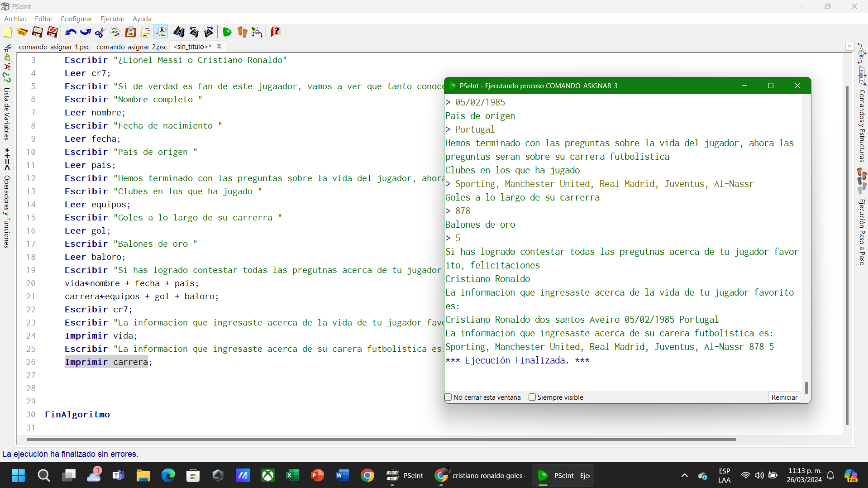Open the tab list dropdown arrow
868x488 pixels.
[849, 47]
